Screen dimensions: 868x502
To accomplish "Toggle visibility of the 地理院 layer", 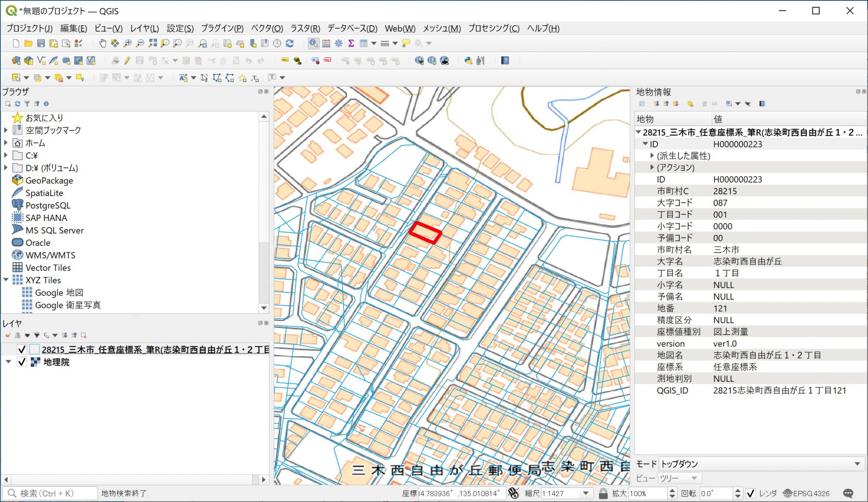I will [21, 362].
